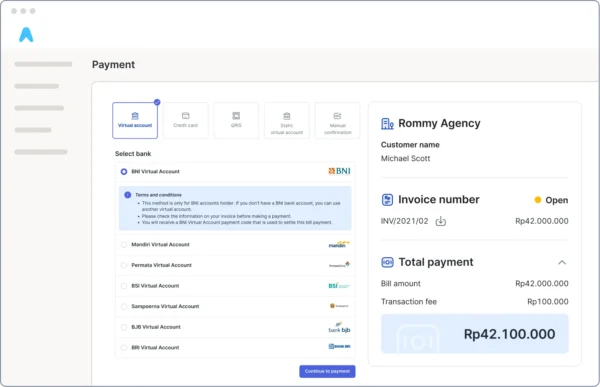The image size is (600, 387).
Task: Click the Total payment money icon
Action: pos(387,262)
